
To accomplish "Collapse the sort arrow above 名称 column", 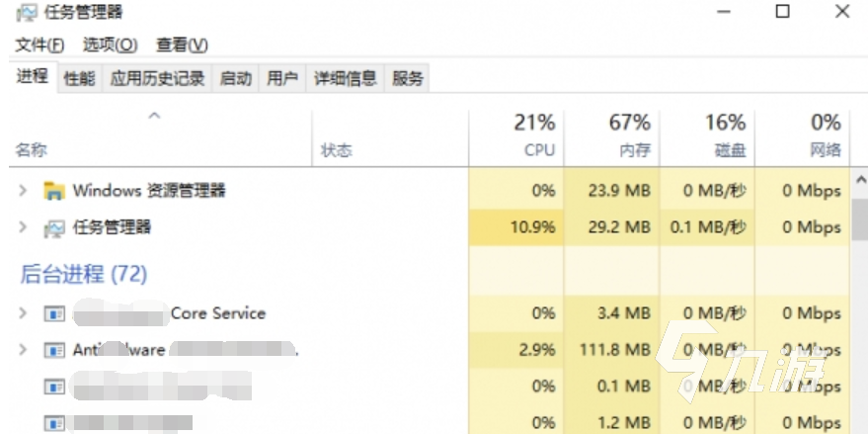I will pos(154,117).
